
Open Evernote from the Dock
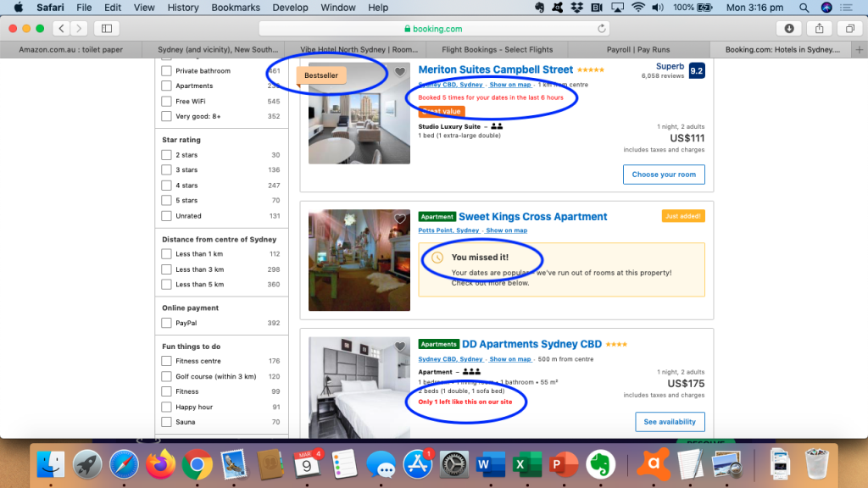point(599,463)
